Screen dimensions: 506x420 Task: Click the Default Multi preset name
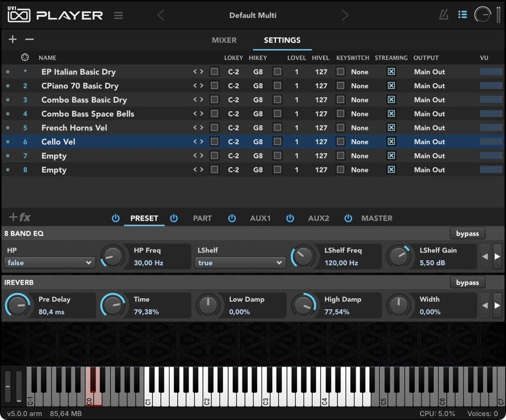(252, 15)
